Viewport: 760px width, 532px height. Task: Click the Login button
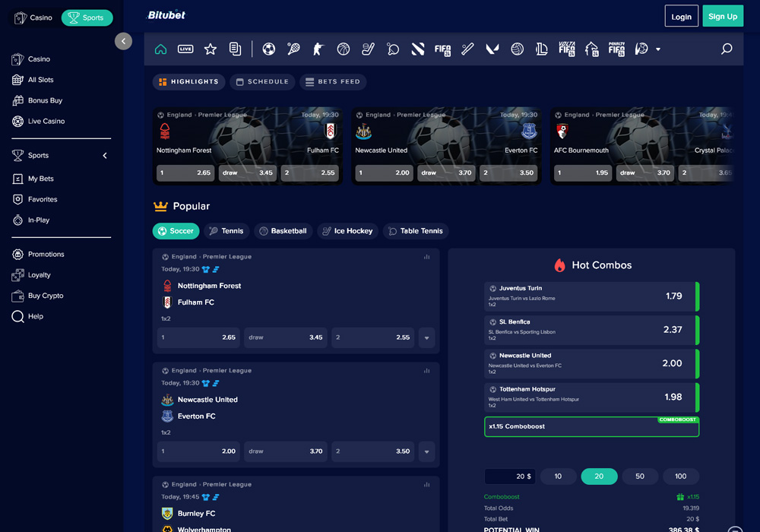681,17
